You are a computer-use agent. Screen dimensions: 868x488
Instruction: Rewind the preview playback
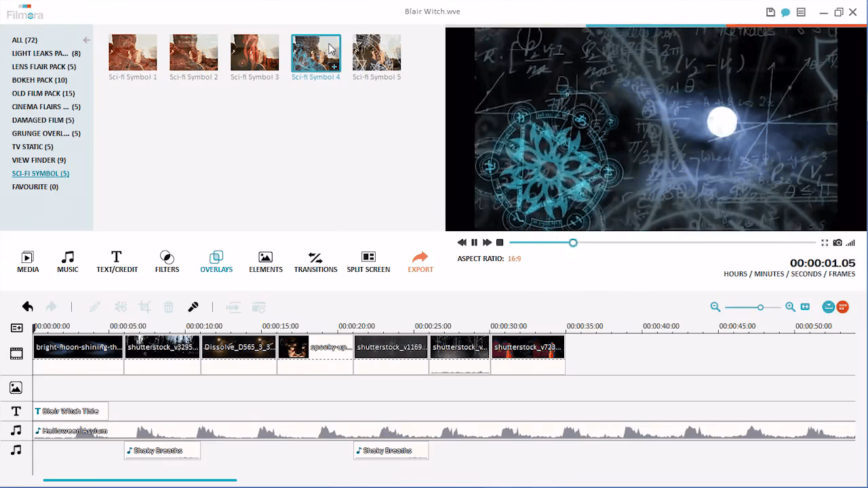pyautogui.click(x=462, y=243)
